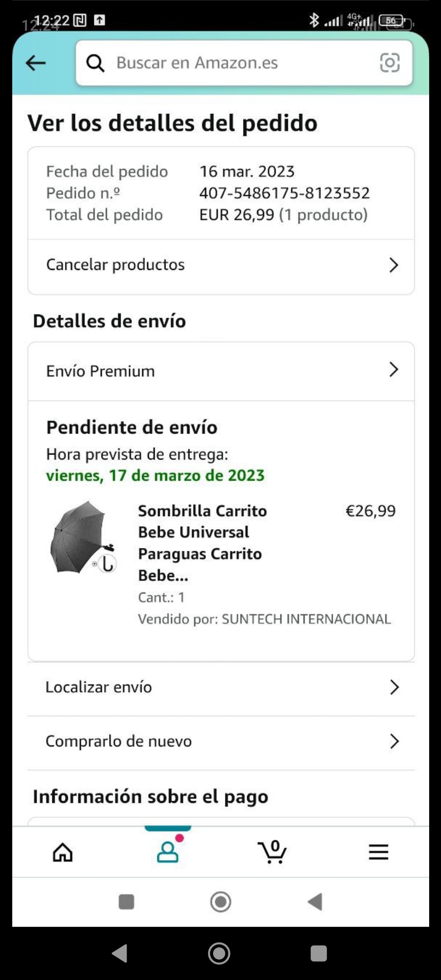The width and height of the screenshot is (441, 980).
Task: Open camera lens scan search
Action: (390, 63)
